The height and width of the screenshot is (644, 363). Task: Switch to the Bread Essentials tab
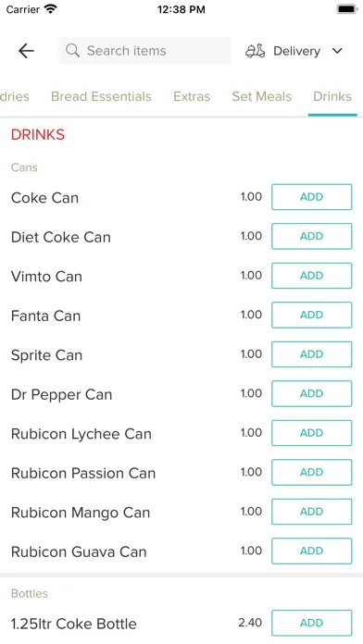point(101,96)
